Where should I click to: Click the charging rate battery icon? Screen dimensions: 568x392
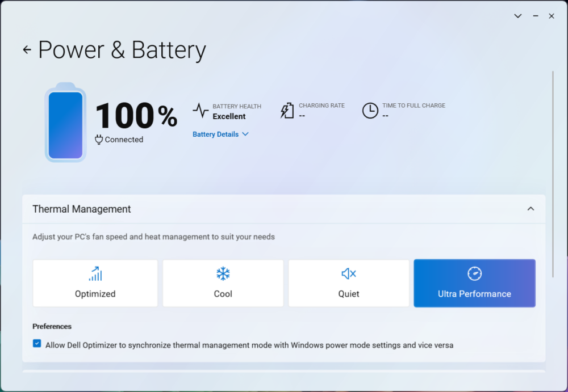287,110
